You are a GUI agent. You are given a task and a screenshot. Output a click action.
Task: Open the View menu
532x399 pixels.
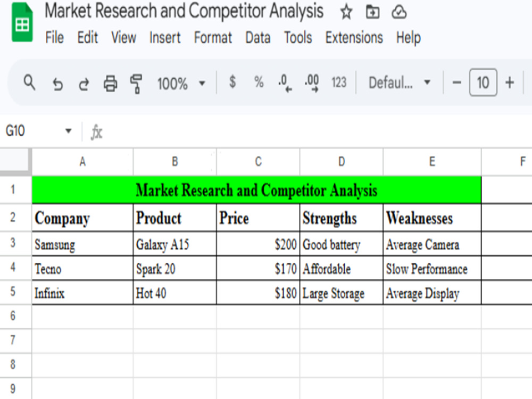point(123,37)
